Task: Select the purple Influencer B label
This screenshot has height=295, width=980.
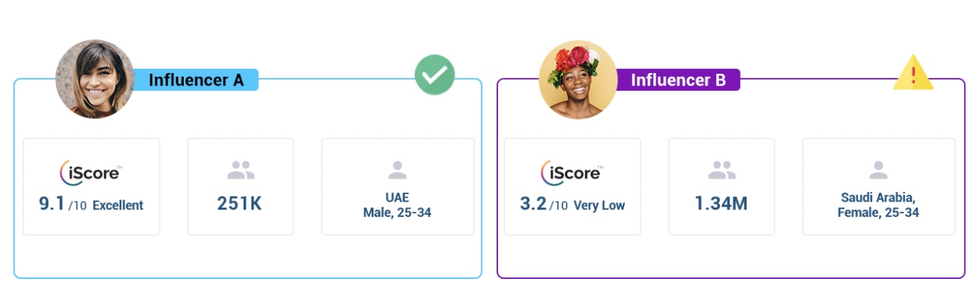Action: click(x=678, y=80)
